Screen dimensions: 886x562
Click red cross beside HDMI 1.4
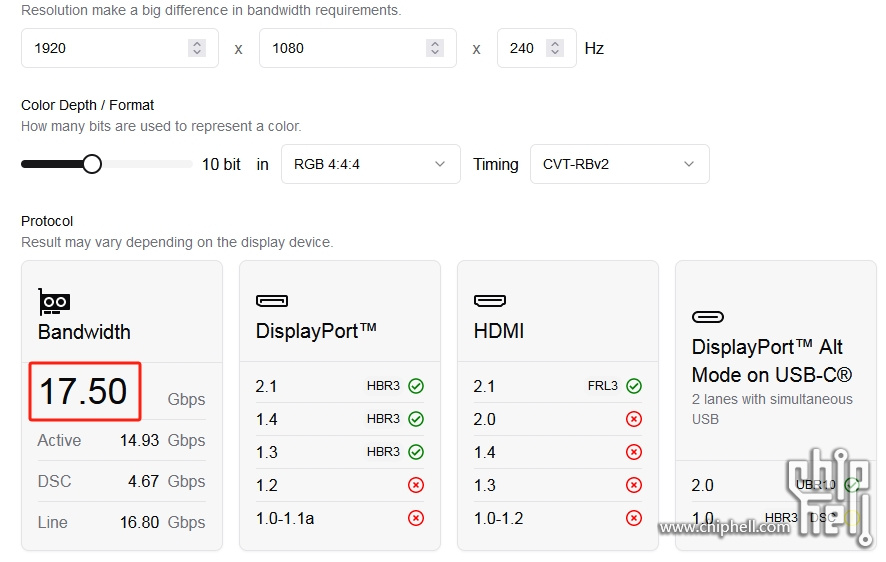point(634,452)
